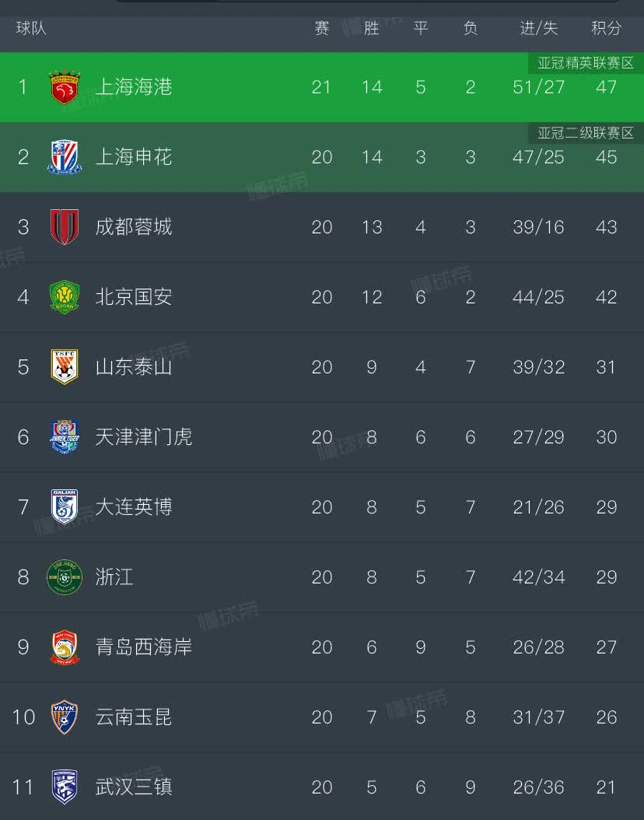The image size is (644, 820).
Task: Tap the Tianjin Jinmen Tiger (天津津门虎) logo
Action: [65, 437]
